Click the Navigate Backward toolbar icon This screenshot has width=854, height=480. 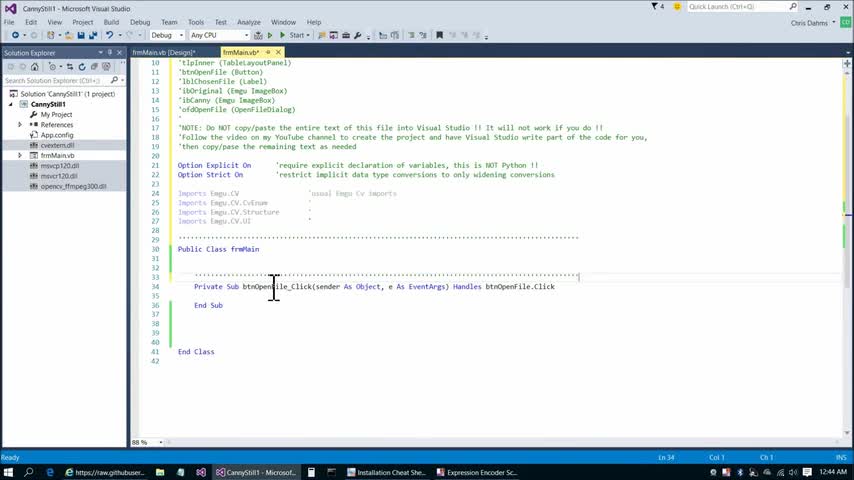[x=15, y=35]
